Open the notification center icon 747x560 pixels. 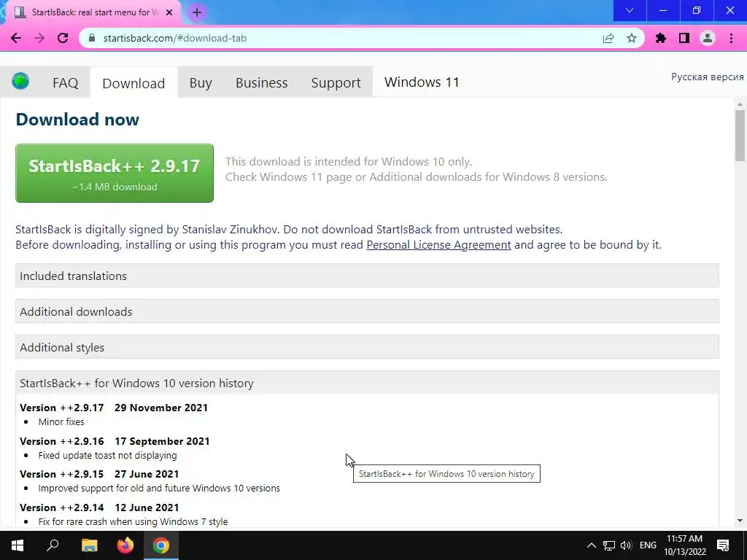[x=723, y=545]
